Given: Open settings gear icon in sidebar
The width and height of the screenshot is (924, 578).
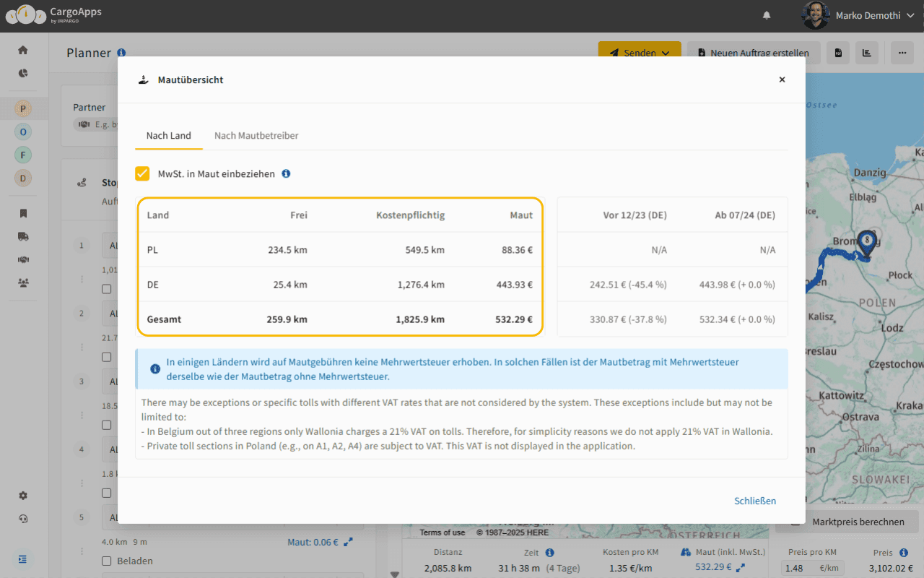Looking at the screenshot, I should (23, 496).
